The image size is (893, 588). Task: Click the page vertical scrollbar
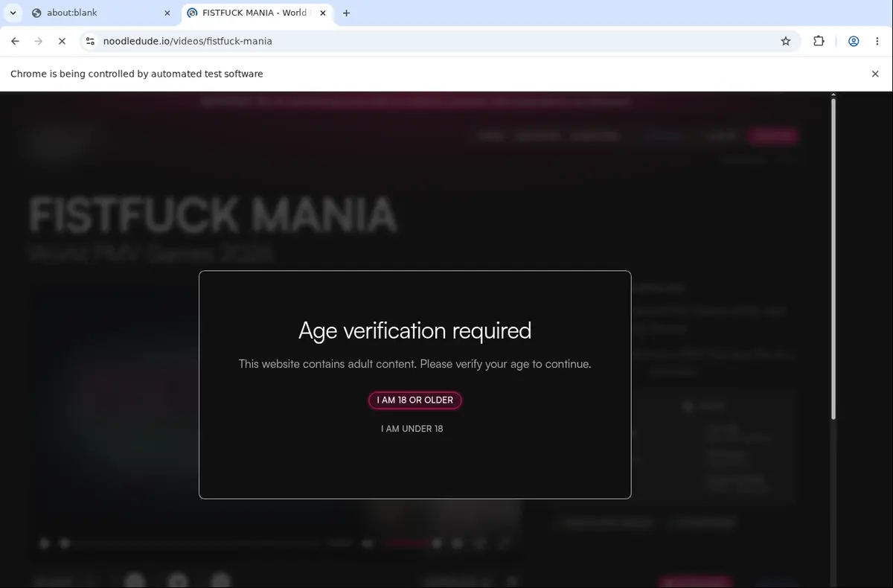click(833, 258)
